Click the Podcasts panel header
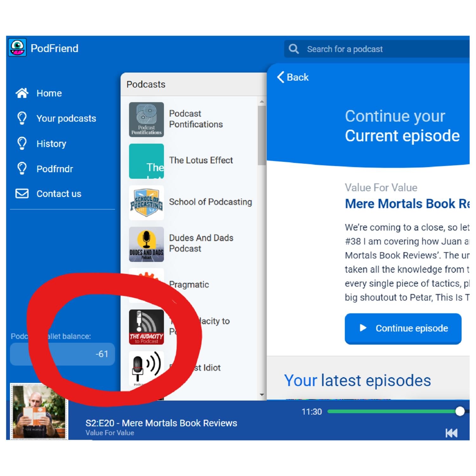The height and width of the screenshot is (476, 476). [194, 84]
